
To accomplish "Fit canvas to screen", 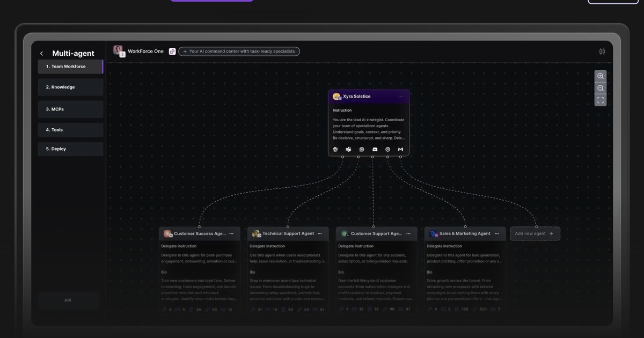I will tap(601, 100).
